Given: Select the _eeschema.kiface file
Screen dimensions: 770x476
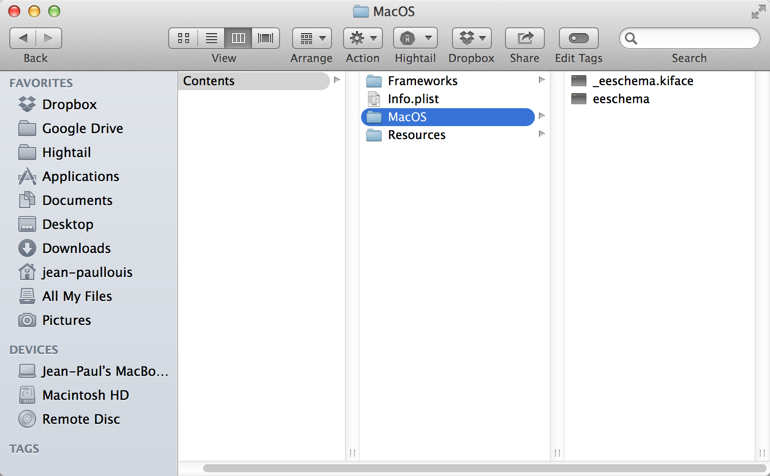Looking at the screenshot, I should tap(632, 81).
